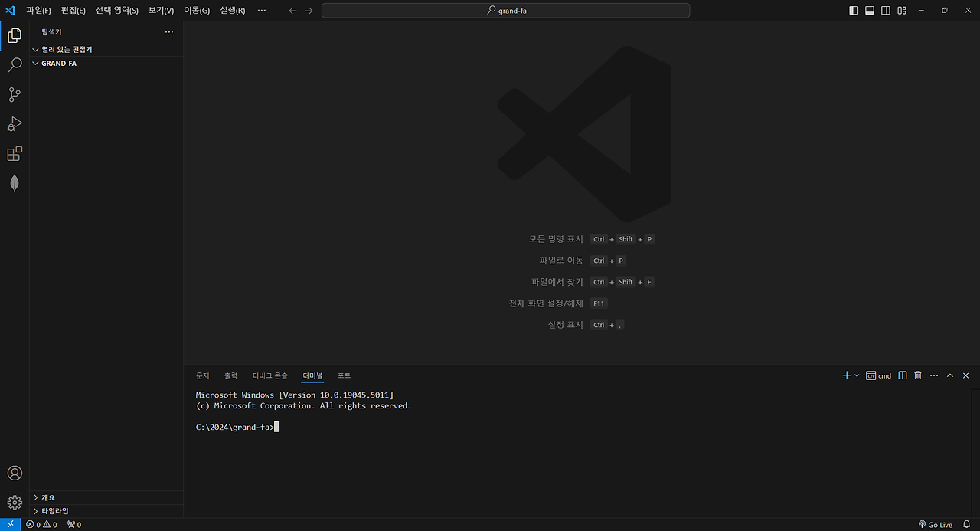Viewport: 980px width, 531px height.
Task: Kill the terminal with trash icon
Action: point(918,375)
